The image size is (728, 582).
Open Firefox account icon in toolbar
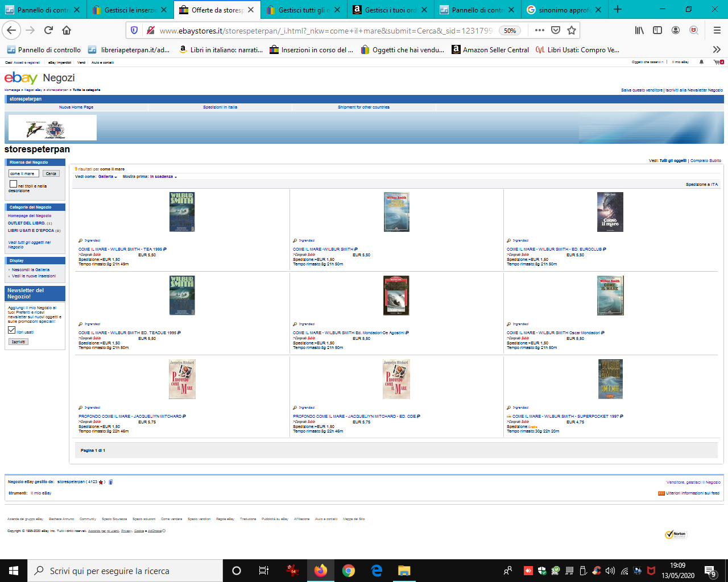[x=676, y=30]
